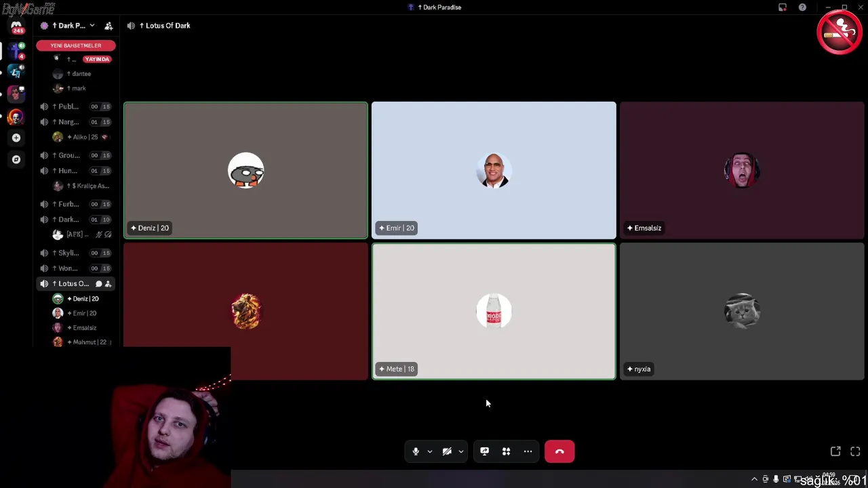Click the Mete | 18 name label on tile
Viewport: 868px width, 488px height.
pyautogui.click(x=397, y=369)
